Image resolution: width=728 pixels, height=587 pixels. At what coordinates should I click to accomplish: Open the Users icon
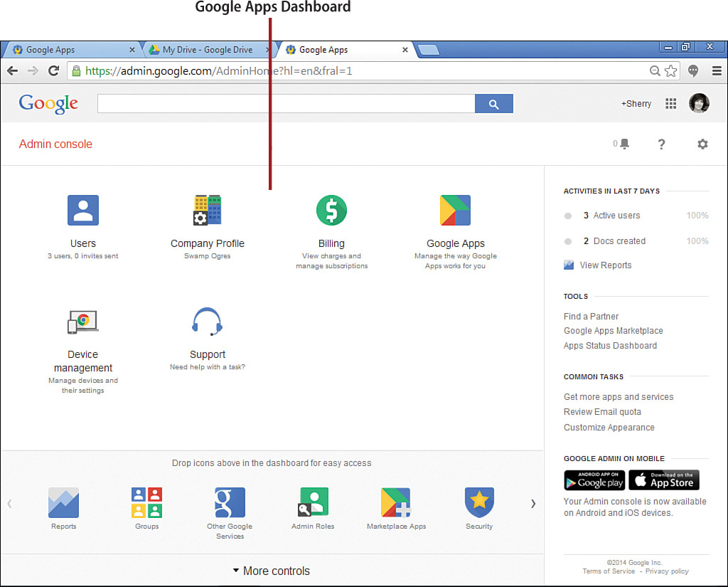[83, 210]
